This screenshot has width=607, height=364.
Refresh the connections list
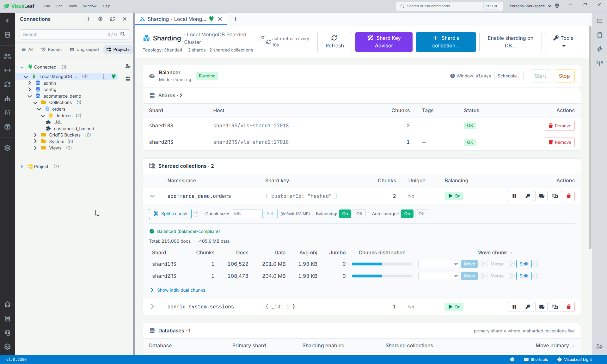coord(112,19)
